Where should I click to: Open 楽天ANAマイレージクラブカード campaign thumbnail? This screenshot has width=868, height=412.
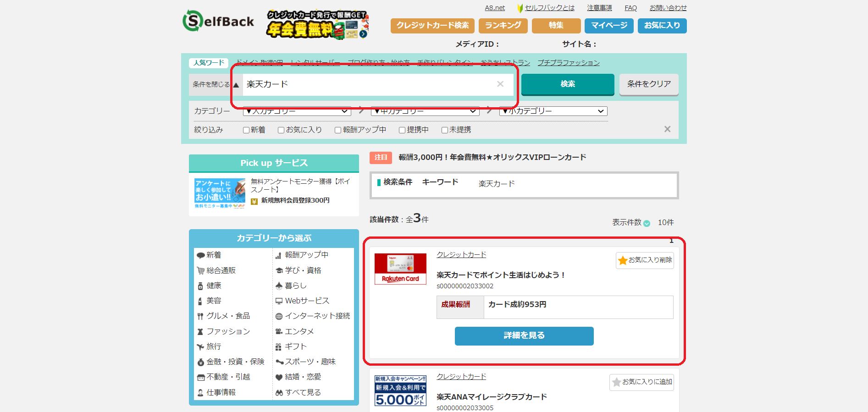[400, 391]
